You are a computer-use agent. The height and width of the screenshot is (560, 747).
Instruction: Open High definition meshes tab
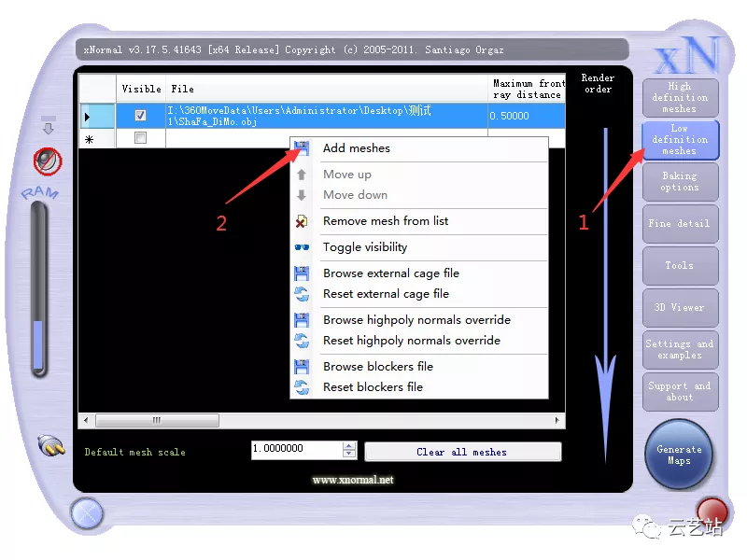pos(681,98)
